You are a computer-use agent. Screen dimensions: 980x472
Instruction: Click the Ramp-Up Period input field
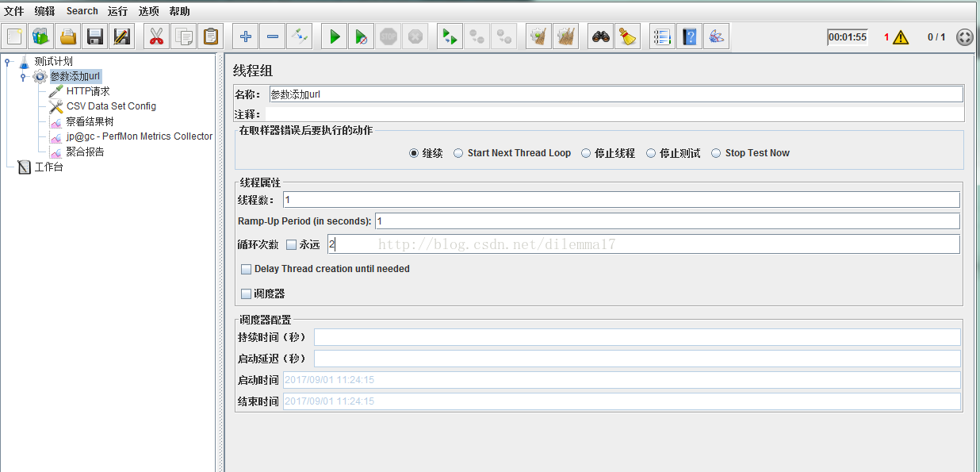point(668,221)
